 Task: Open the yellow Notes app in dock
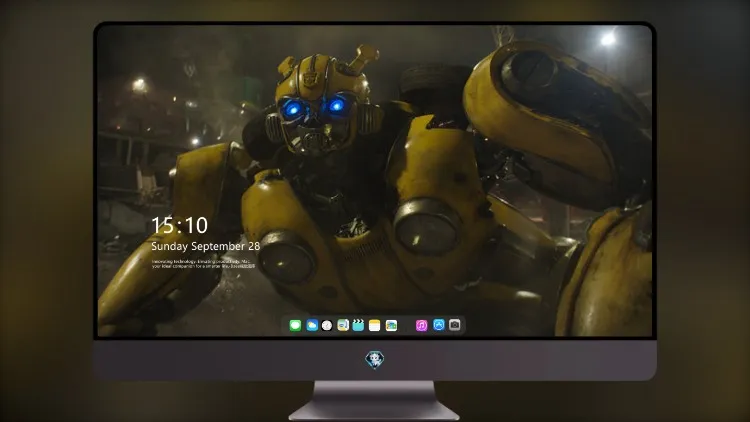click(375, 325)
